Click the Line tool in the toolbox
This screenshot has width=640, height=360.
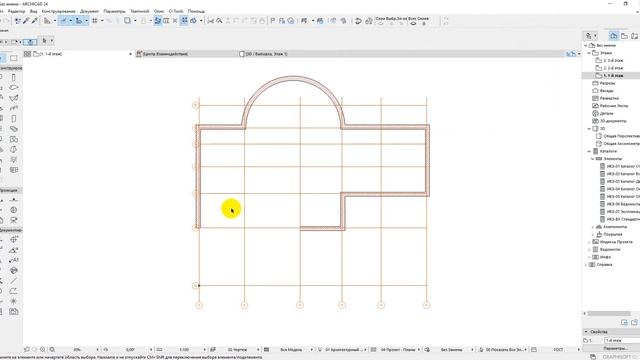13,280
